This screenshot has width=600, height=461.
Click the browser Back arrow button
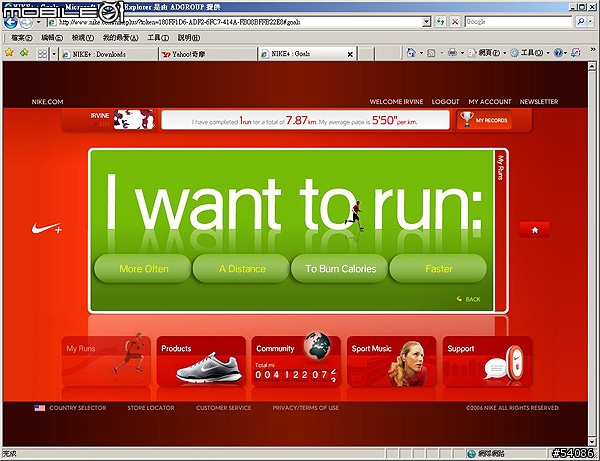pos(10,22)
